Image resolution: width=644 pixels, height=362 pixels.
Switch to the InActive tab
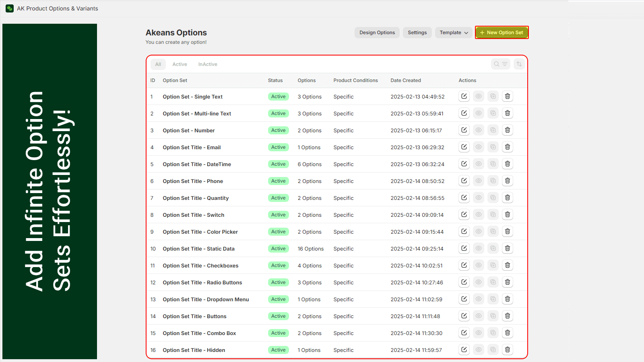(x=207, y=64)
